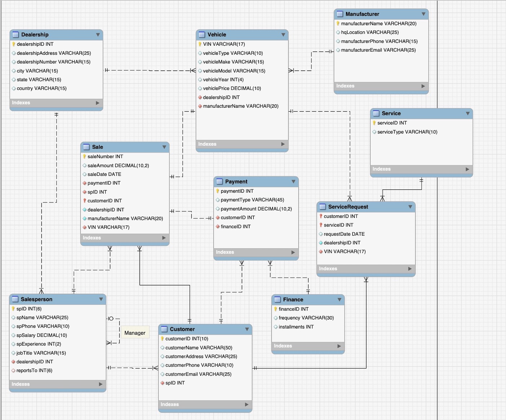Click the key icon beside saleNumber INT
The height and width of the screenshot is (420, 506).
84,157
